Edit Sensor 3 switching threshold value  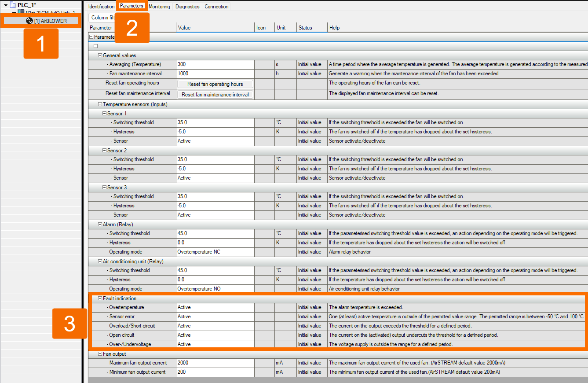point(215,196)
